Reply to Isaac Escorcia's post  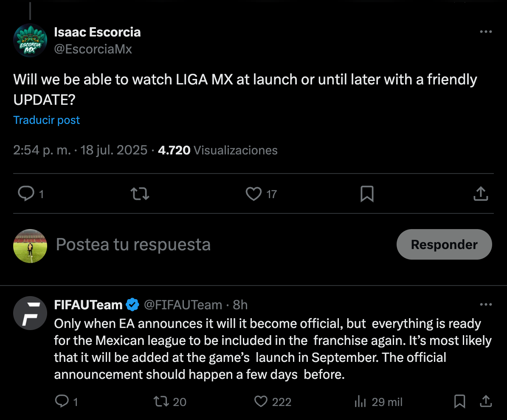click(x=27, y=194)
